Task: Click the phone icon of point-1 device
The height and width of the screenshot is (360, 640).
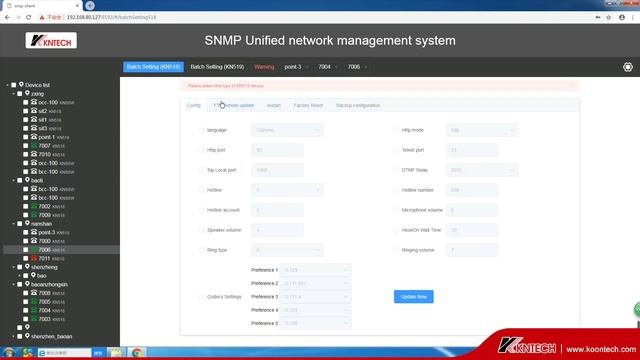Action: pos(34,137)
